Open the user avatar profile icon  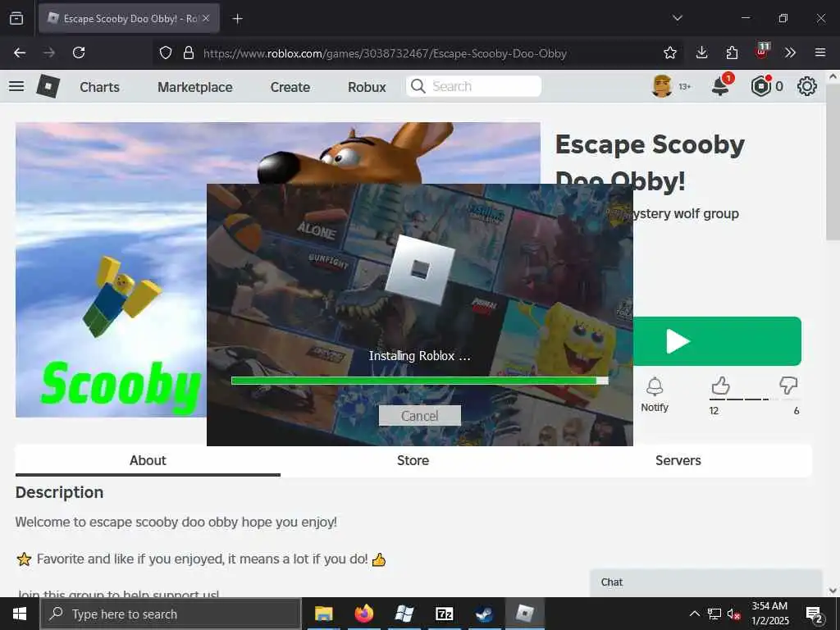click(662, 86)
